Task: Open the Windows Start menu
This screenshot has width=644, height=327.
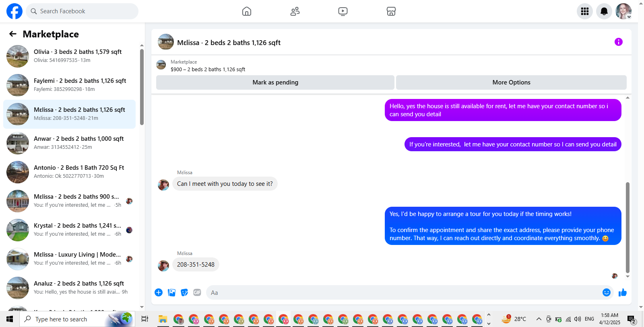Action: click(x=10, y=319)
